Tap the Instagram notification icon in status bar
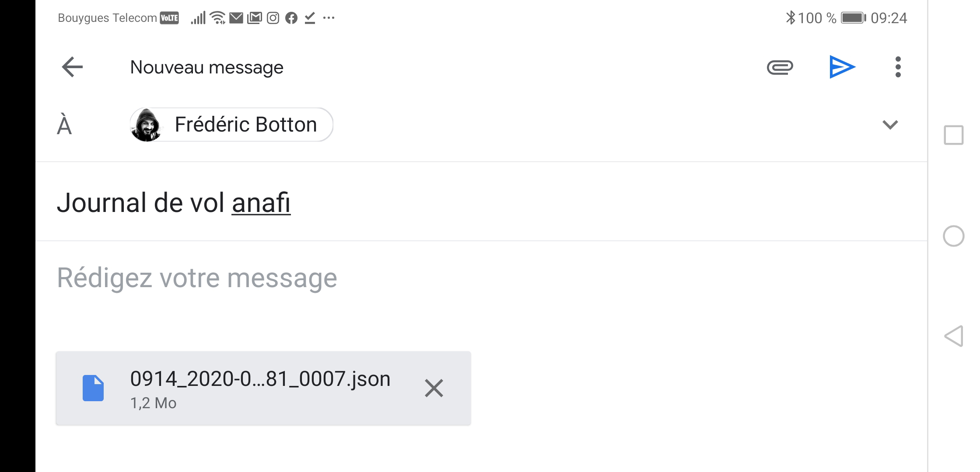980x472 pixels. click(x=273, y=18)
